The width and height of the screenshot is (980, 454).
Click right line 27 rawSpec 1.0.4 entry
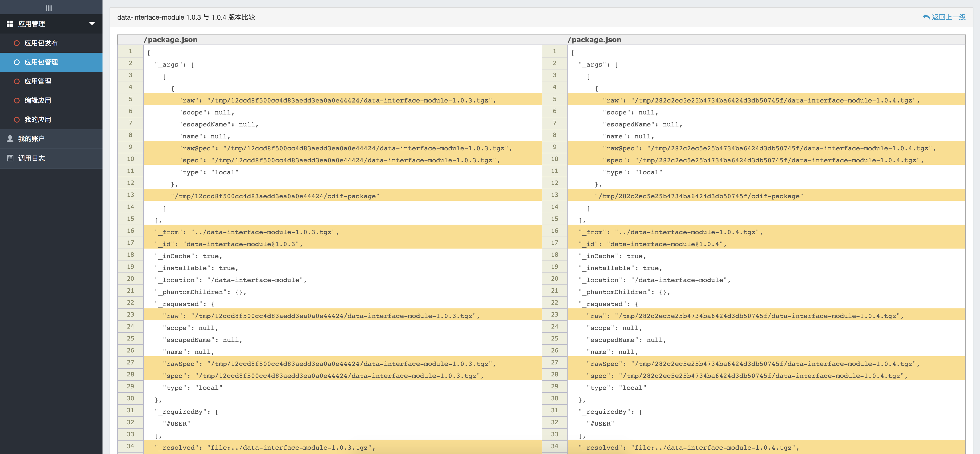753,364
